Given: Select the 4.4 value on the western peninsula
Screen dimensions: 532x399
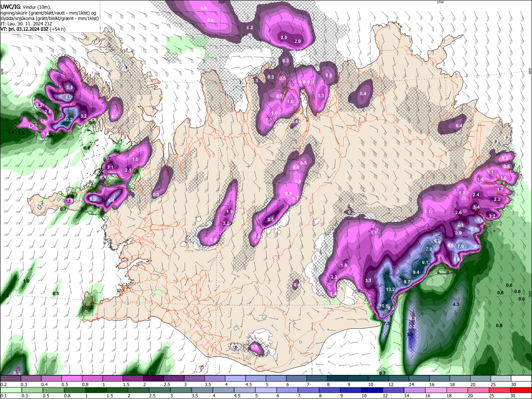Looking at the screenshot, I should tap(111, 200).
